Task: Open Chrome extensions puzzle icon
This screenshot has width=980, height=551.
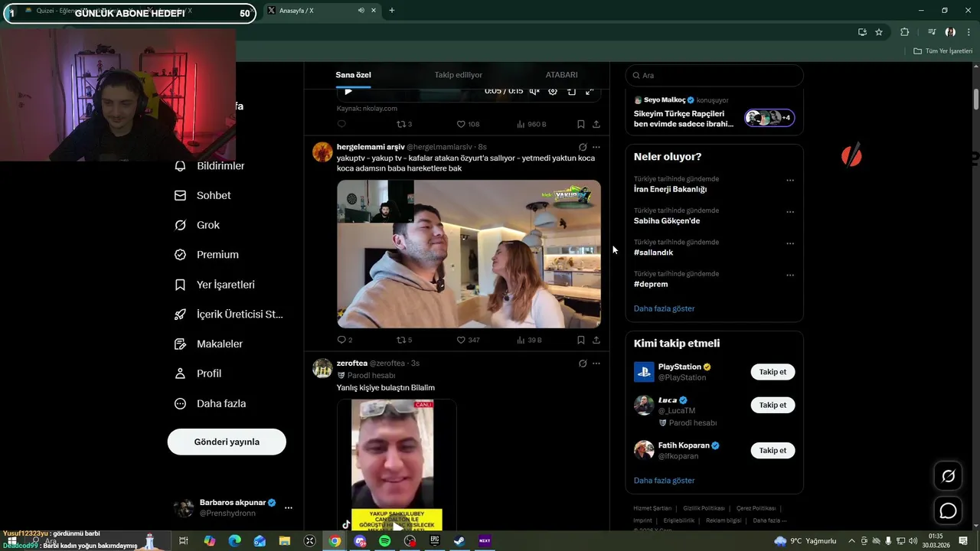Action: (904, 32)
